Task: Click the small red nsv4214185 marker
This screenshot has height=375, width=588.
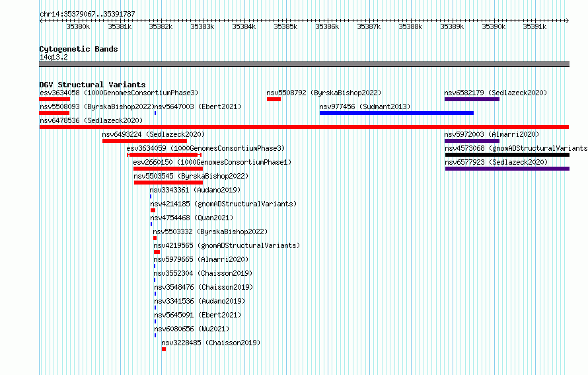Action: point(153,210)
